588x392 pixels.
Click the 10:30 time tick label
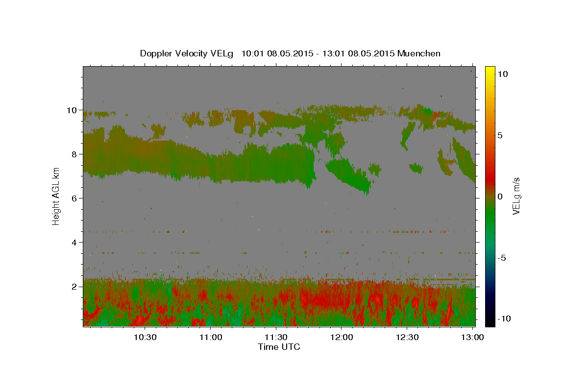pos(146,337)
